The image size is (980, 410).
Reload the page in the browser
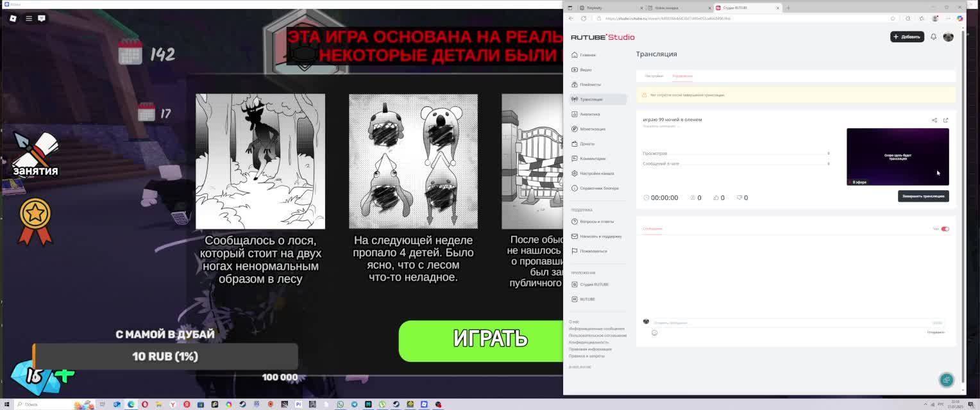pos(583,19)
